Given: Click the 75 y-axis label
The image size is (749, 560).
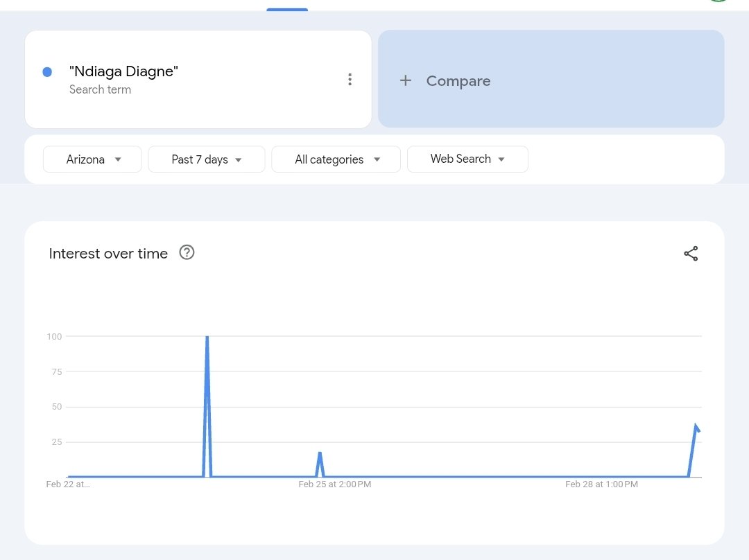Looking at the screenshot, I should click(57, 372).
